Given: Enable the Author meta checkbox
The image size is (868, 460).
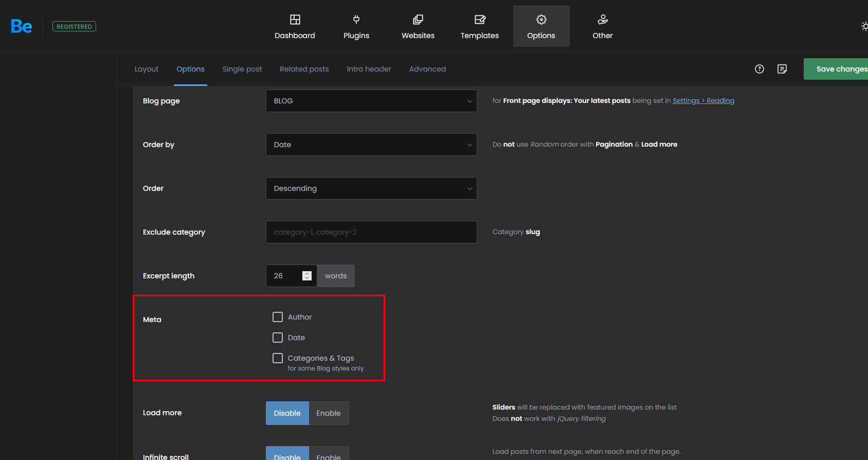Looking at the screenshot, I should [278, 317].
